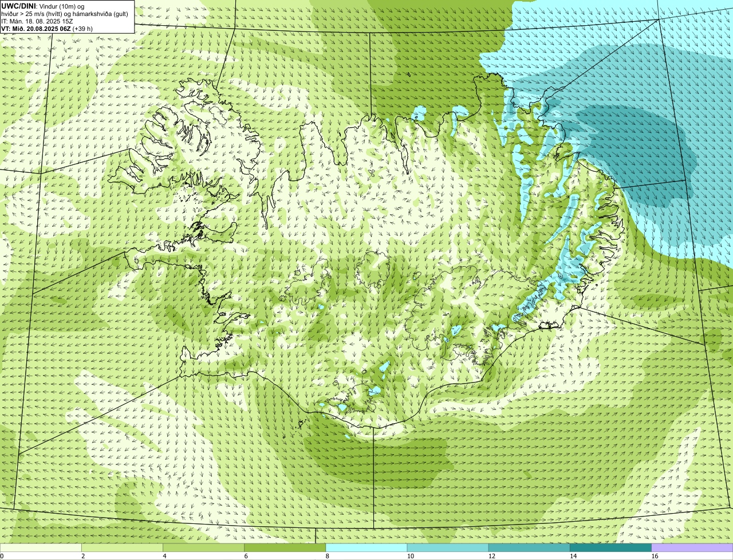Click the "2" value on the color scale
This screenshot has width=733, height=560.
pyautogui.click(x=83, y=556)
